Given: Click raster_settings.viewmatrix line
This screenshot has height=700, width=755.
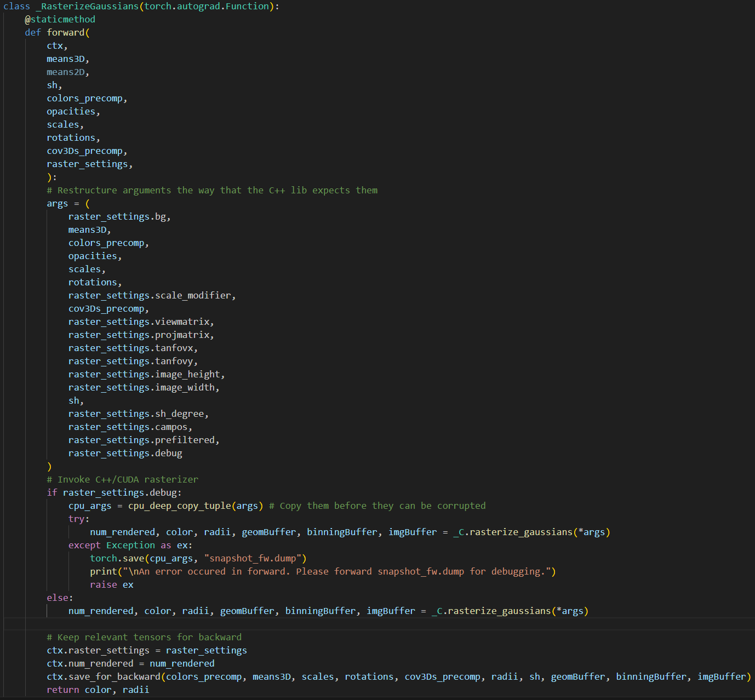Looking at the screenshot, I should click(x=141, y=322).
